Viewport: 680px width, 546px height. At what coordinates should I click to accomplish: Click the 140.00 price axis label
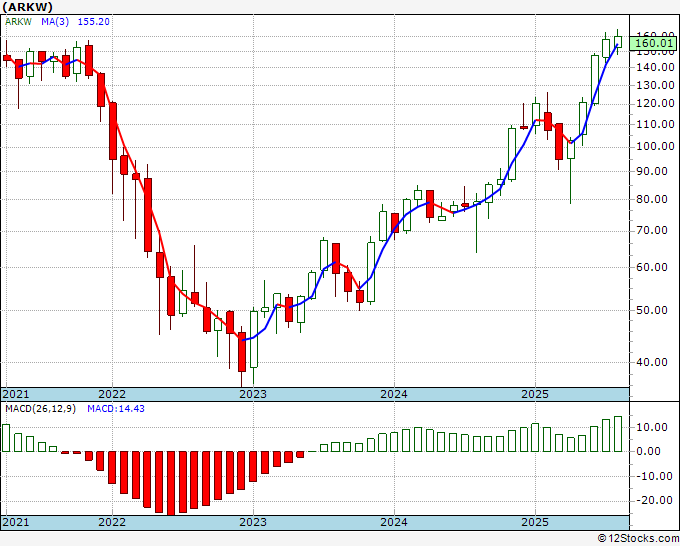point(657,67)
